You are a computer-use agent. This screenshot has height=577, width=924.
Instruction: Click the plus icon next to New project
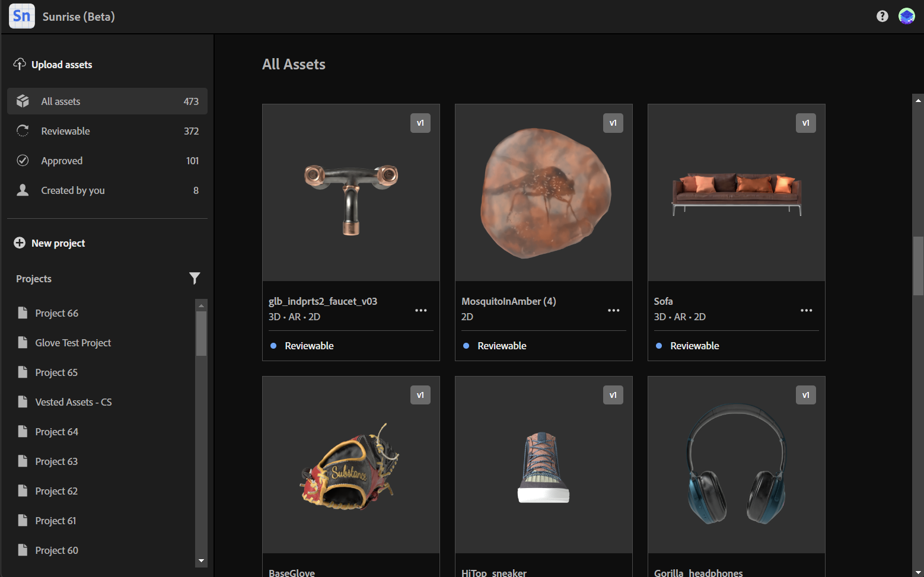click(19, 243)
